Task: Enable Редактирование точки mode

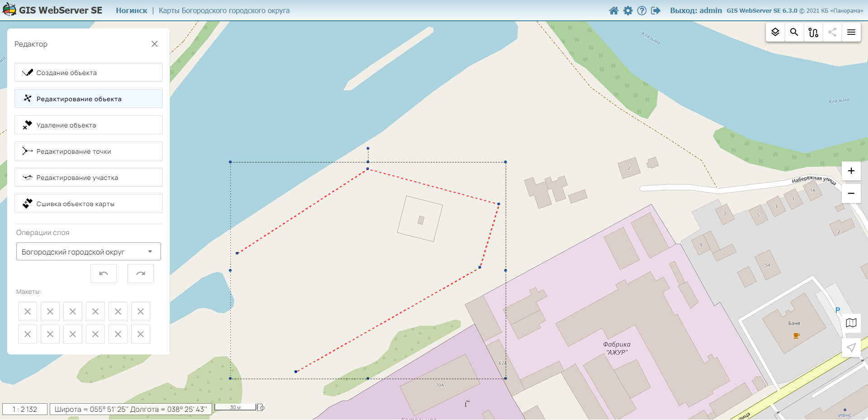Action: click(x=89, y=151)
